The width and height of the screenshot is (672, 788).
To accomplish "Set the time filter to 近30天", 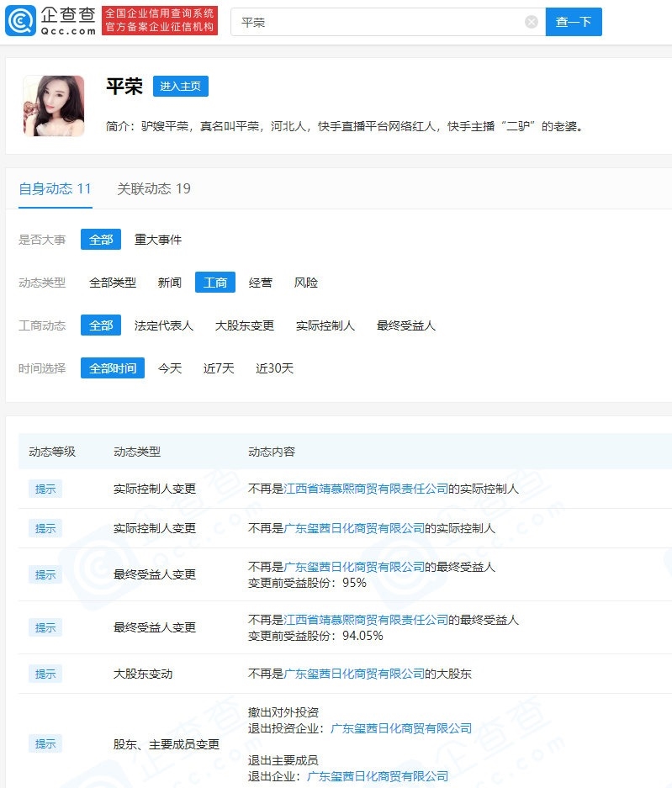I will point(275,368).
